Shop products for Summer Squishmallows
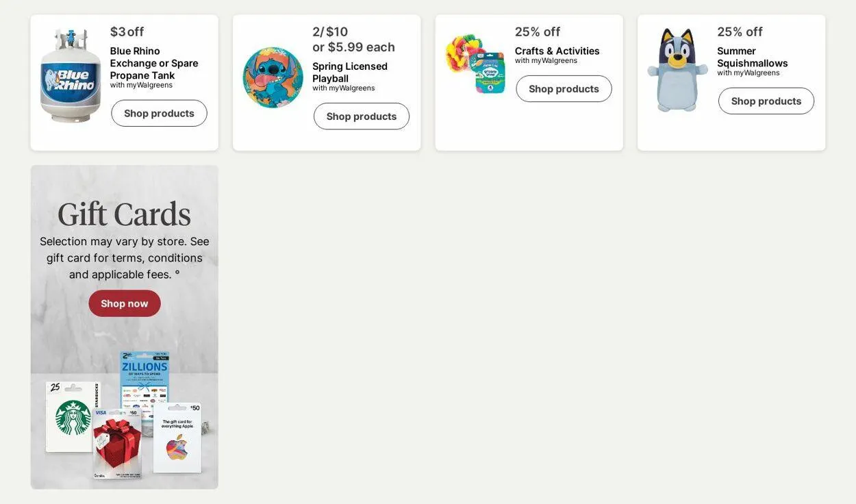Viewport: 856px width, 504px height. (766, 101)
